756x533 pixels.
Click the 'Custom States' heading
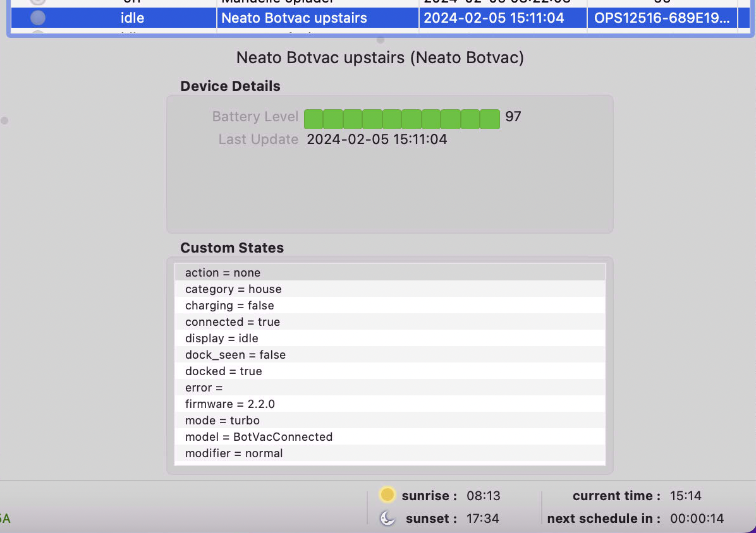point(232,248)
